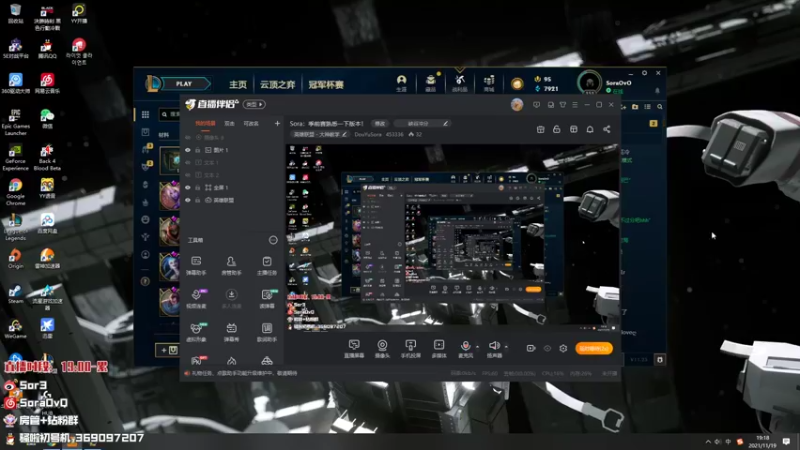The image size is (800, 450).
Task: Open the 房管助手 tool
Action: (231, 266)
